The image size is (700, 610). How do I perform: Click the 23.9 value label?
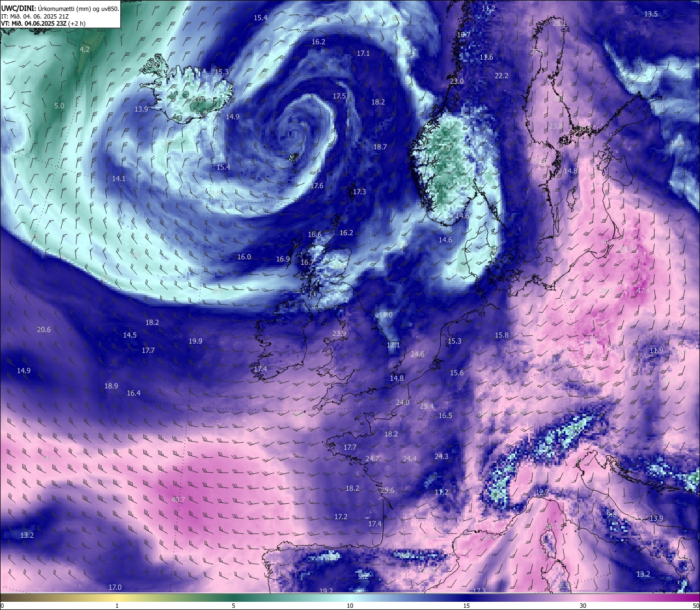[339, 333]
